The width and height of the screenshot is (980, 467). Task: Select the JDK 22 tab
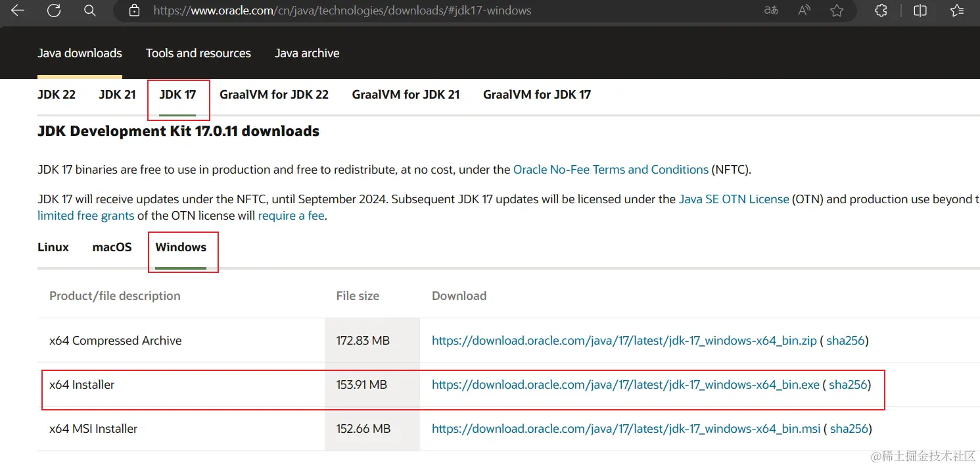[57, 94]
